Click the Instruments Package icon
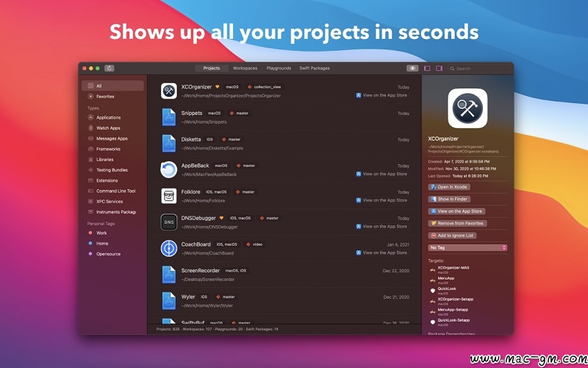The width and height of the screenshot is (588, 368). (90, 212)
